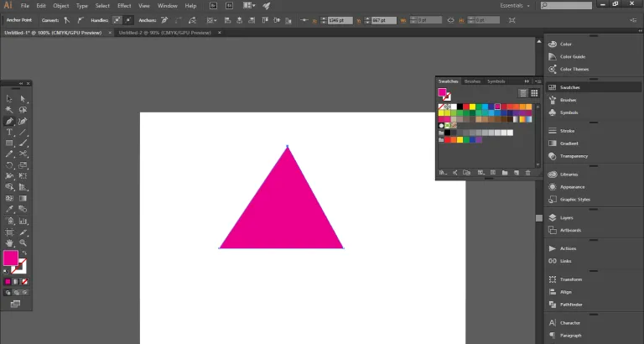
Task: Select the Pen tool
Action: point(9,122)
